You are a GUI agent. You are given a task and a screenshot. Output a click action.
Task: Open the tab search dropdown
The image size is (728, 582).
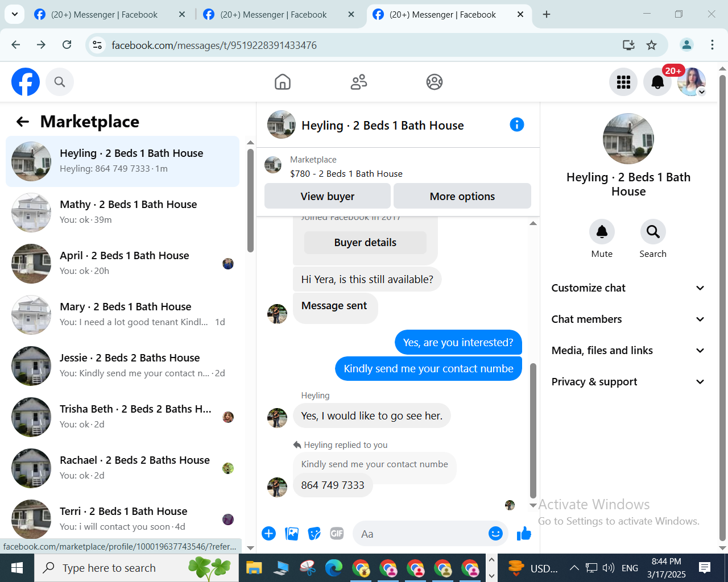[x=14, y=14]
